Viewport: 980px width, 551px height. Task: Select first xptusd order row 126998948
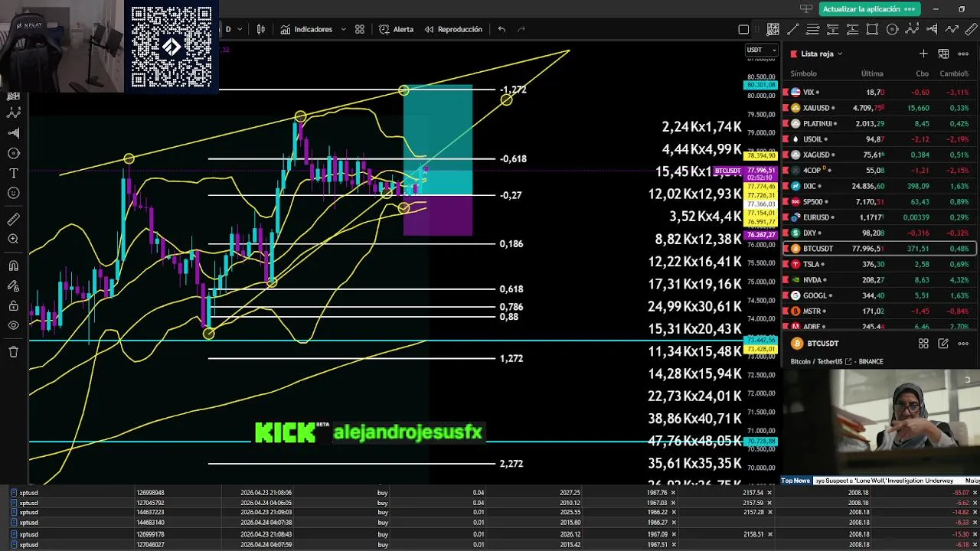click(490, 493)
